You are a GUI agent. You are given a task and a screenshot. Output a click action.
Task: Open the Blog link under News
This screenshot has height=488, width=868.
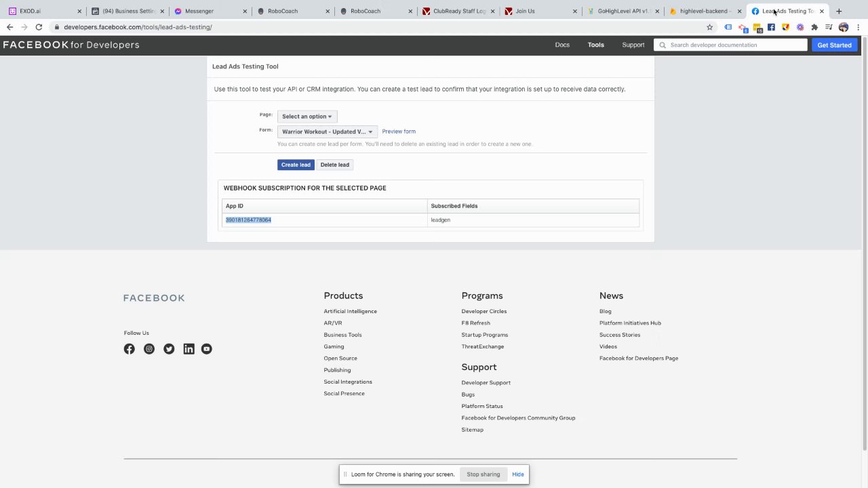coord(606,311)
